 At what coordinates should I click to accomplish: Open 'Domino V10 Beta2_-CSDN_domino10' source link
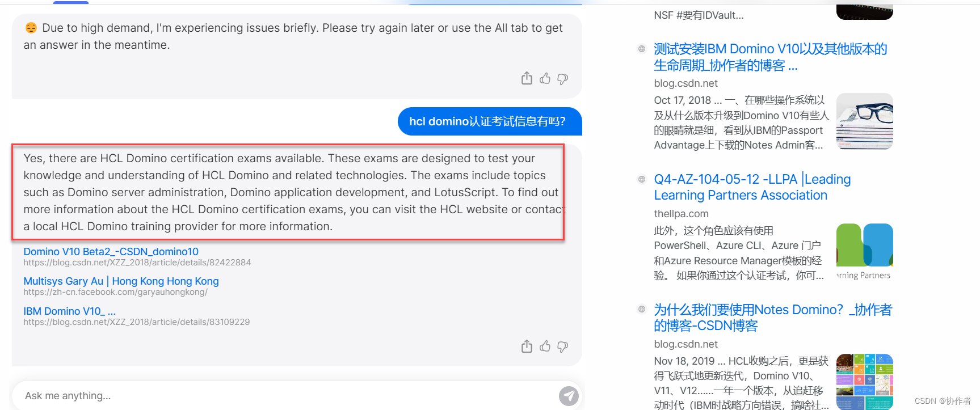click(111, 251)
